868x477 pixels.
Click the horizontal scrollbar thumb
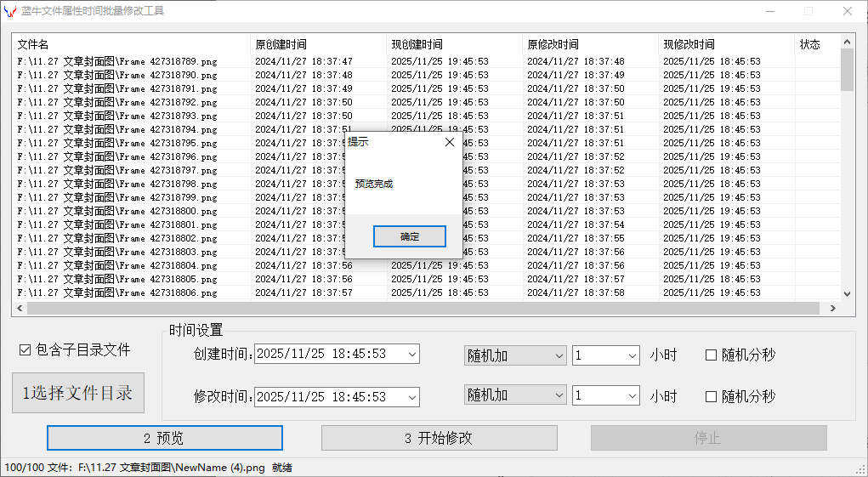coord(423,309)
